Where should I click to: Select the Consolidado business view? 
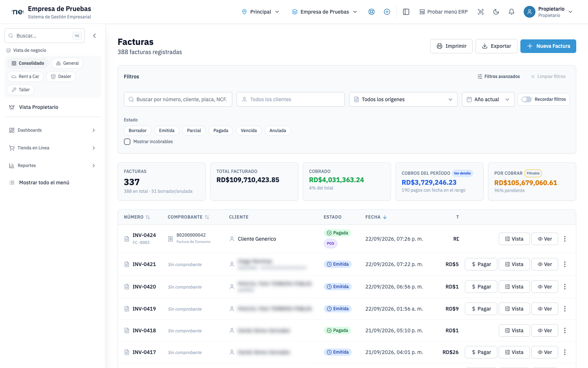(28, 63)
